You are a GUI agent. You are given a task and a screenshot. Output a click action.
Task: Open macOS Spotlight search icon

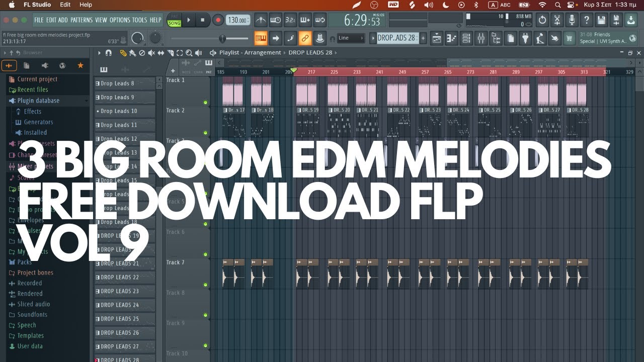(x=557, y=5)
